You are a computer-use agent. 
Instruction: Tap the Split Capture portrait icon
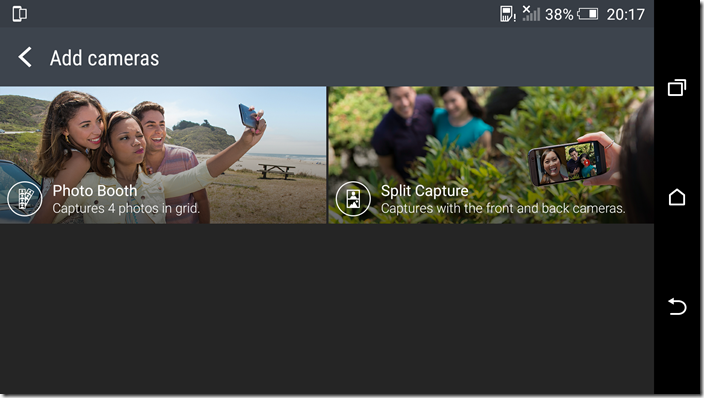[x=353, y=199]
